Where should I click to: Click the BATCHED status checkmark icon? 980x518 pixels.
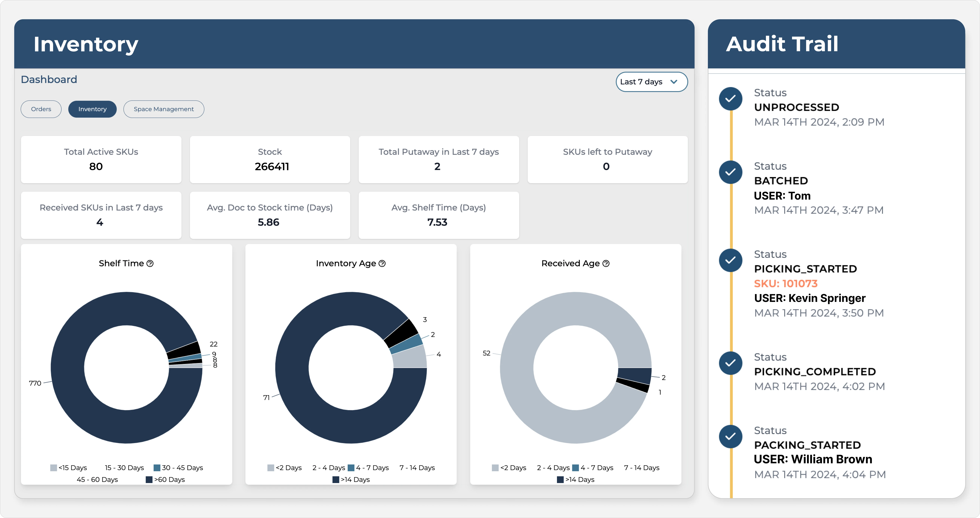pyautogui.click(x=731, y=172)
